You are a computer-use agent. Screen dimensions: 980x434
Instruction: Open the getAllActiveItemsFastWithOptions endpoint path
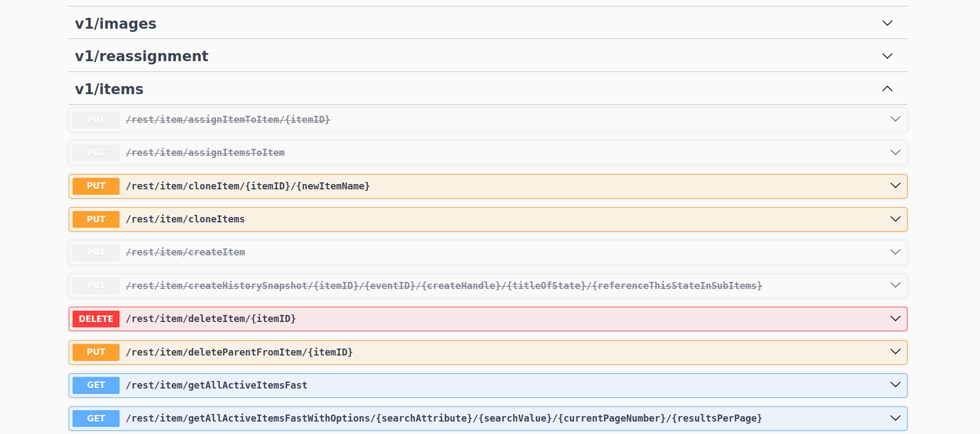[x=444, y=418]
